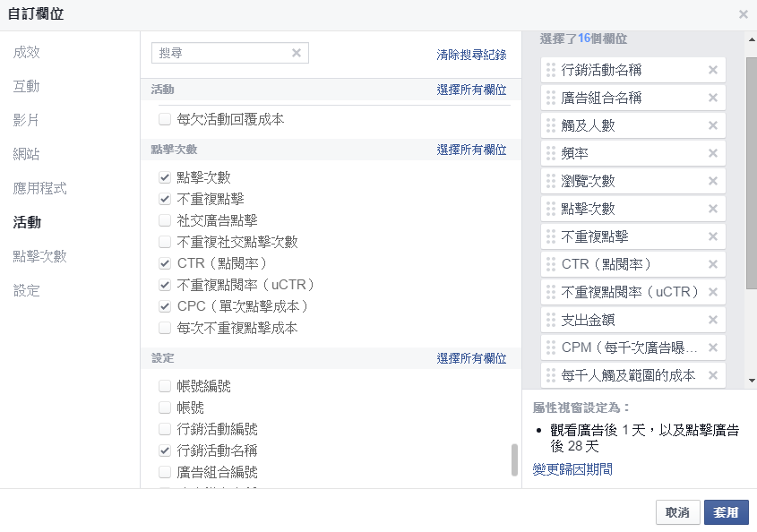This screenshot has height=532, width=757.
Task: Remove 行銷活動名稱 column with its X icon
Action: (713, 70)
